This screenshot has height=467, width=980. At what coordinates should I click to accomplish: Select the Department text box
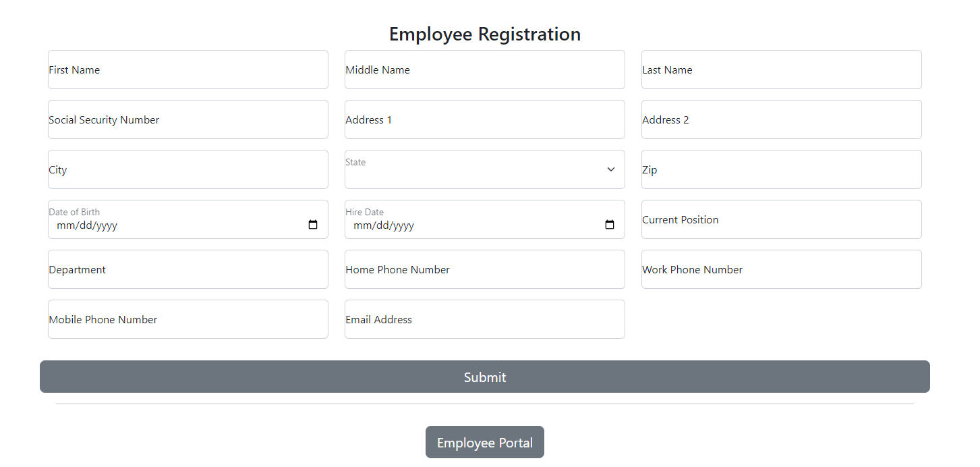[x=188, y=269]
